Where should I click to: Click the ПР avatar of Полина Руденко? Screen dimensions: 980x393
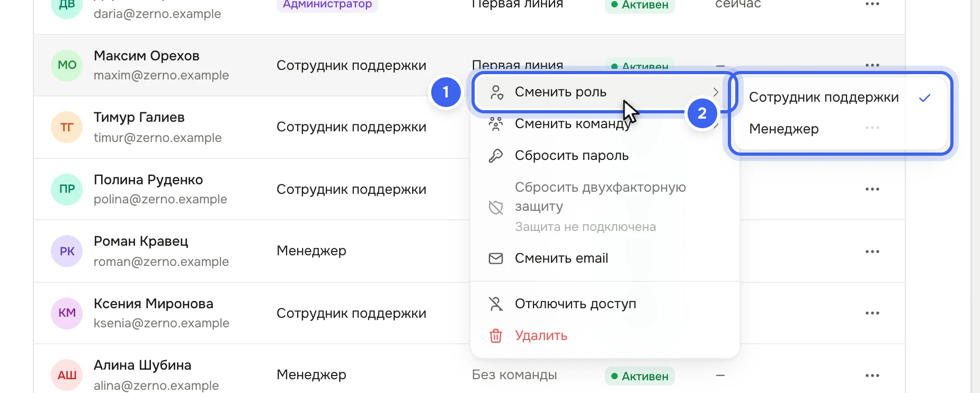click(67, 189)
